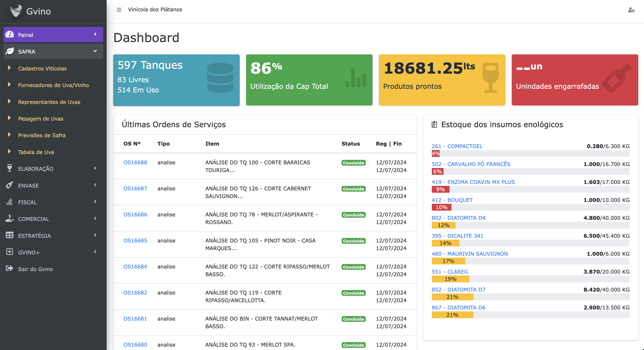Click the 18681.25 lts Produtos prontos card
Image resolution: width=644 pixels, height=350 pixels.
point(442,80)
